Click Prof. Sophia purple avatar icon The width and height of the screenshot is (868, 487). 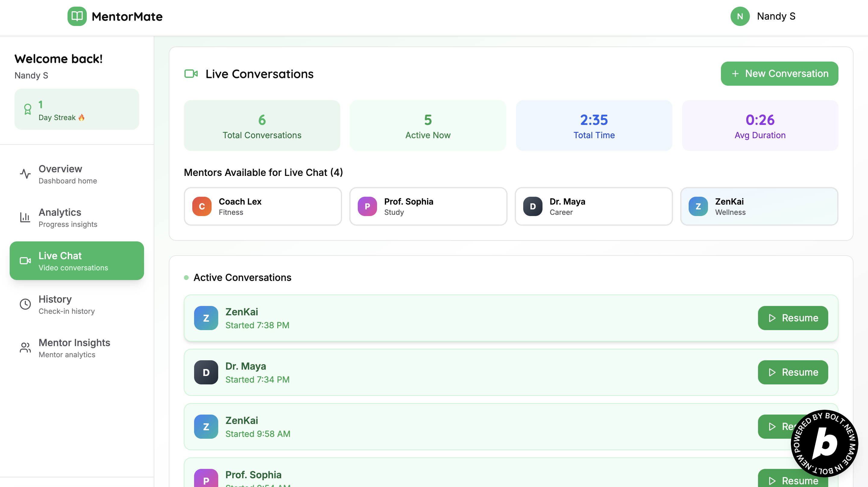pyautogui.click(x=367, y=206)
